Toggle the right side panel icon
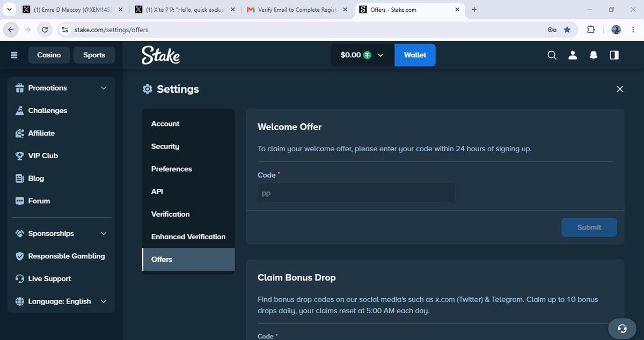The height and width of the screenshot is (340, 644). (x=614, y=55)
